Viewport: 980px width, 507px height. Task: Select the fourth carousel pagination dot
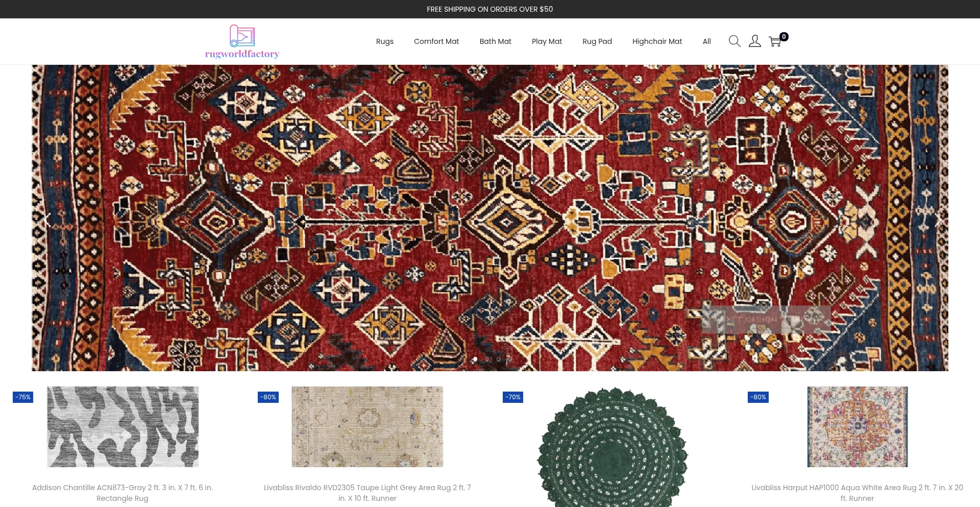pos(509,359)
